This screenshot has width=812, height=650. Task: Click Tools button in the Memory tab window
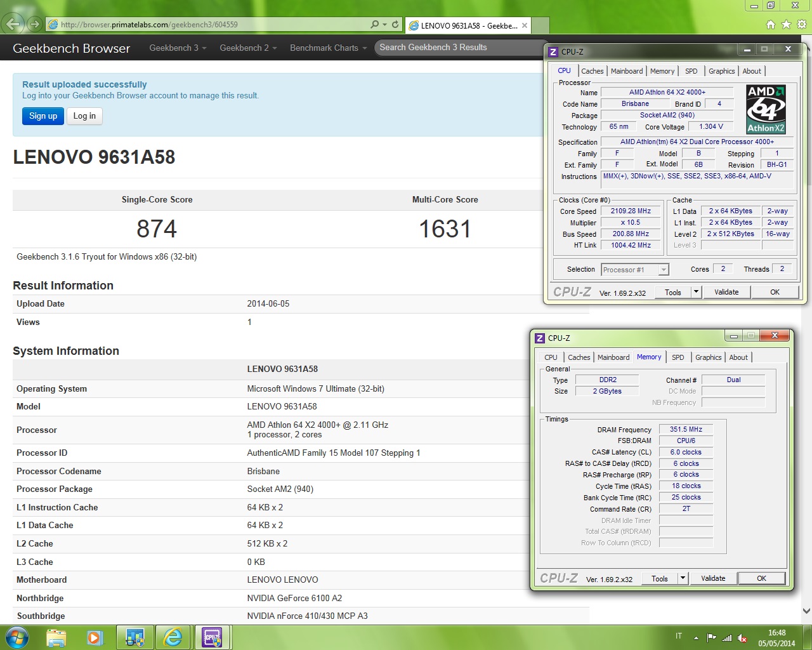point(660,578)
